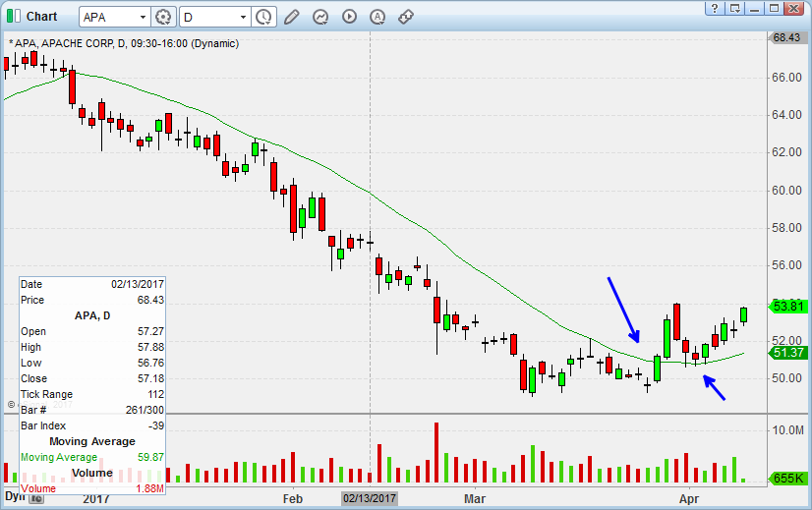Click the 655K volume axis label
812x510 pixels.
(789, 478)
